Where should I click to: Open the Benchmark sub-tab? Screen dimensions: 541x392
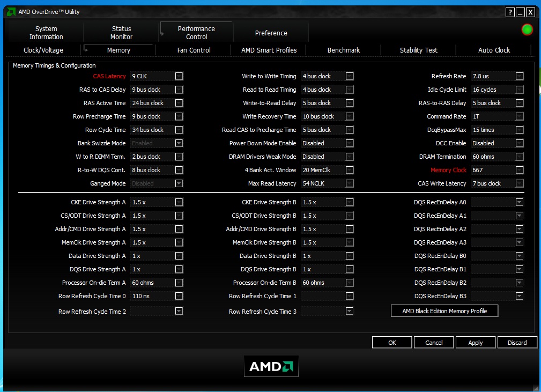coord(344,50)
